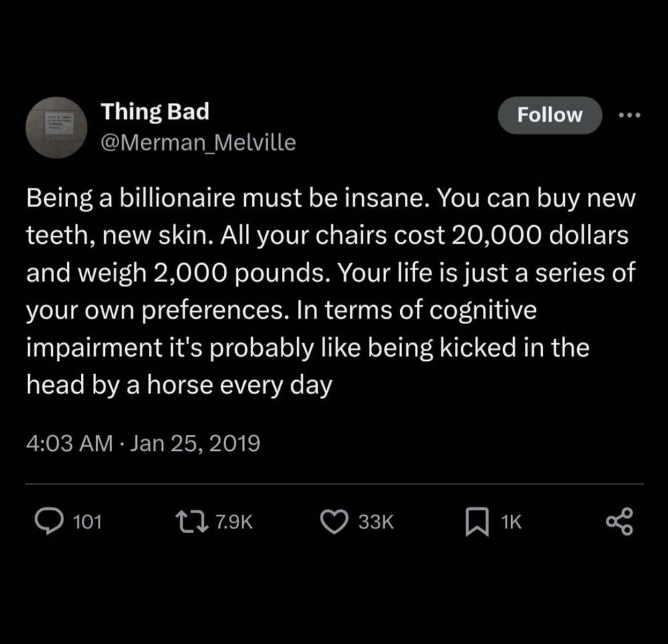Image resolution: width=668 pixels, height=644 pixels.
Task: View the 7.9K retweets count
Action: click(x=234, y=522)
